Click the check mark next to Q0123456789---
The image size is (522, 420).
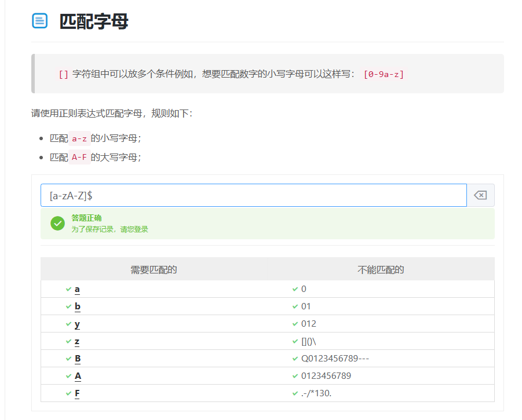[295, 359]
